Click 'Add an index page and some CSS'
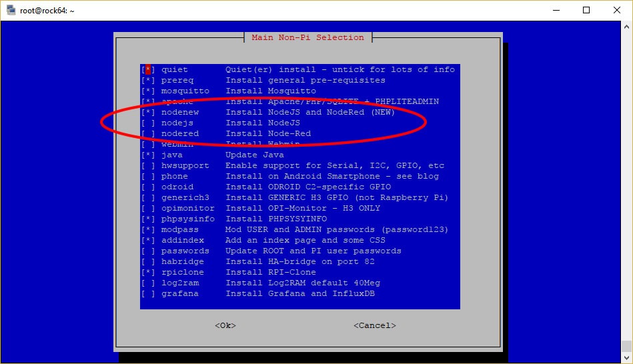Image resolution: width=633 pixels, height=364 pixels. coord(305,240)
